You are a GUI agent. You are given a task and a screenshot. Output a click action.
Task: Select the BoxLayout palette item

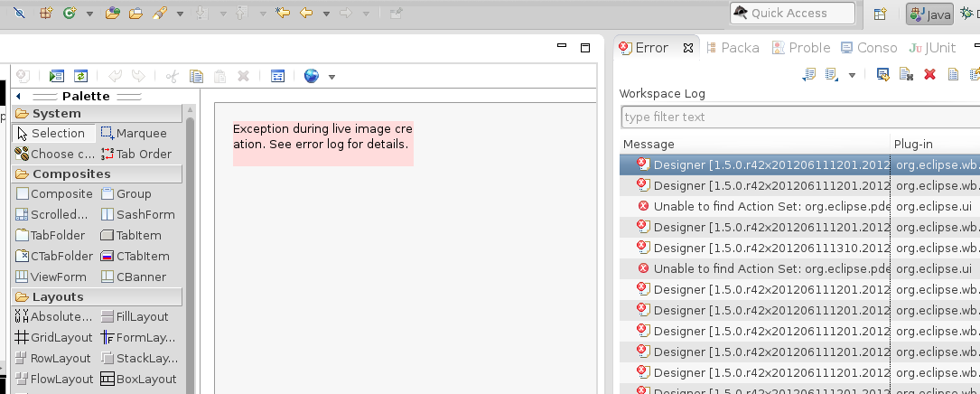click(138, 379)
